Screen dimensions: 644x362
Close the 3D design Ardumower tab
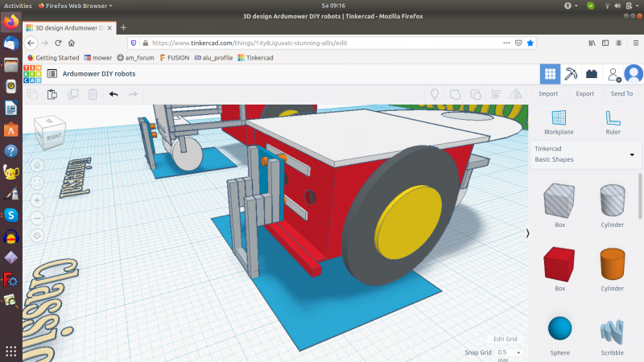(109, 28)
